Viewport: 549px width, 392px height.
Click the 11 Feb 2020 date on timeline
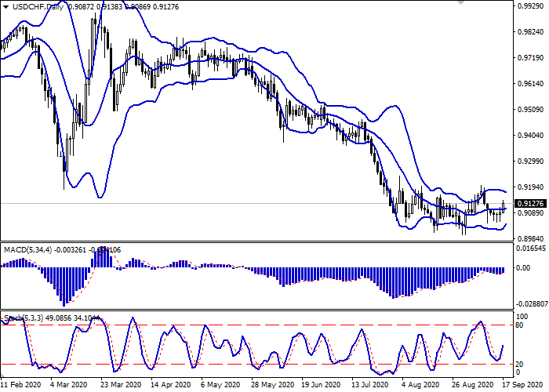[x=20, y=385]
